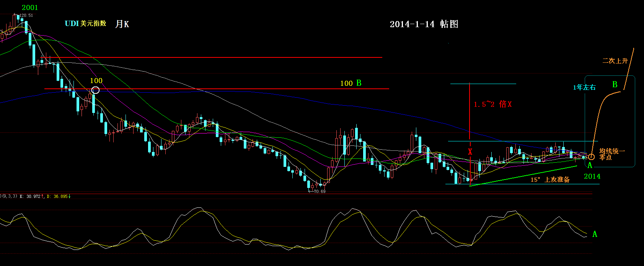Click the green B inside the projection box

click(x=615, y=85)
